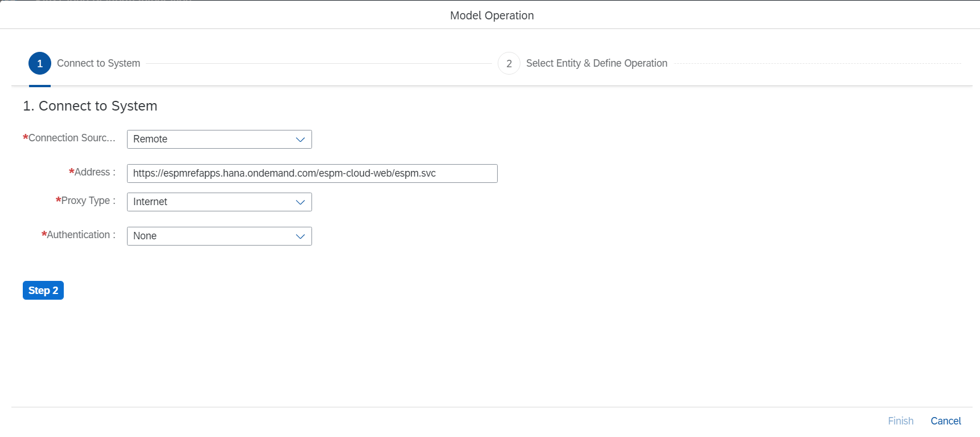The width and height of the screenshot is (980, 437).
Task: Cancel the Model Operation dialog
Action: pos(945,421)
